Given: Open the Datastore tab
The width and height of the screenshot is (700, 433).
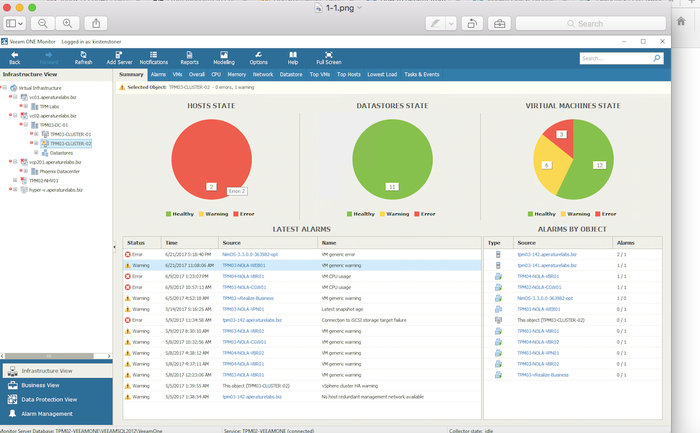Looking at the screenshot, I should point(291,74).
